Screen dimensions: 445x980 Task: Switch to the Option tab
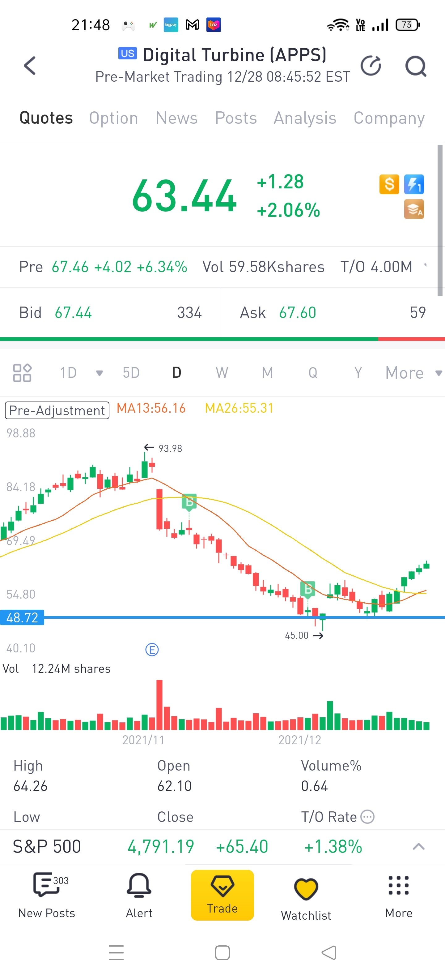click(x=114, y=118)
